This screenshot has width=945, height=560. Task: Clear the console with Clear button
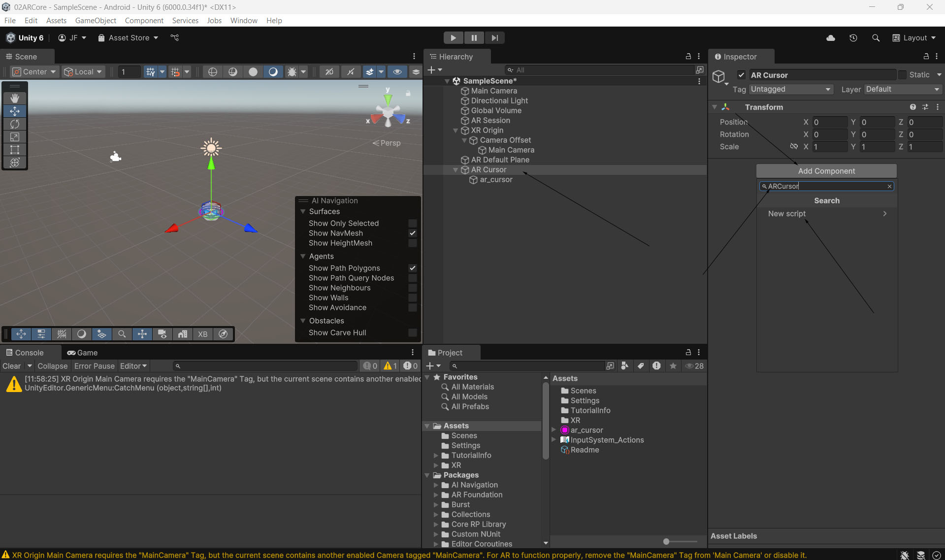(11, 366)
